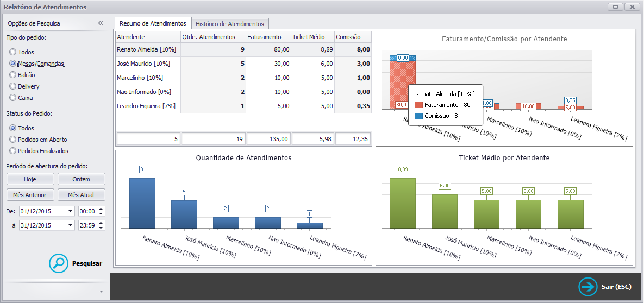644x303 pixels.
Task: Click the Mês Anterior button
Action: coord(30,194)
